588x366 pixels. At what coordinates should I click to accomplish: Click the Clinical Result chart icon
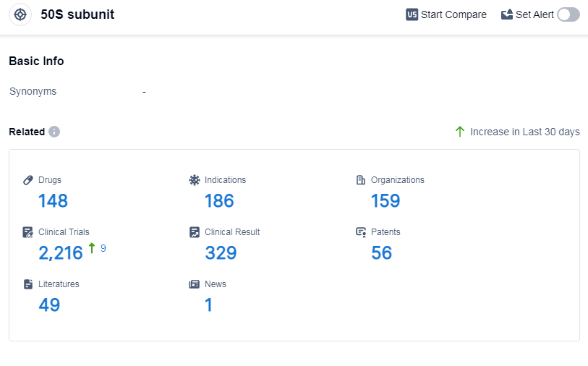click(195, 232)
